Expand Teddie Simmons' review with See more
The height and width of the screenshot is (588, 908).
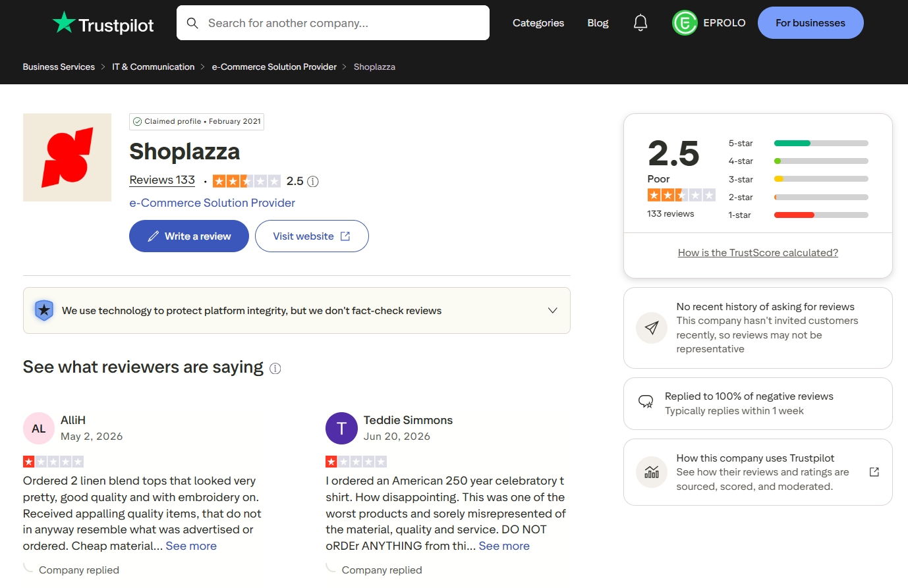point(504,546)
